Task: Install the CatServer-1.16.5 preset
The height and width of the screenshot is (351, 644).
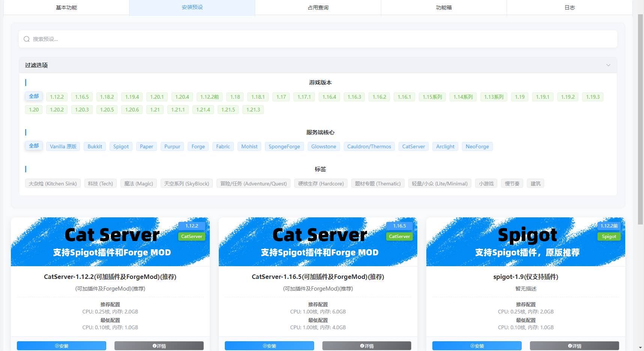Action: [x=269, y=346]
